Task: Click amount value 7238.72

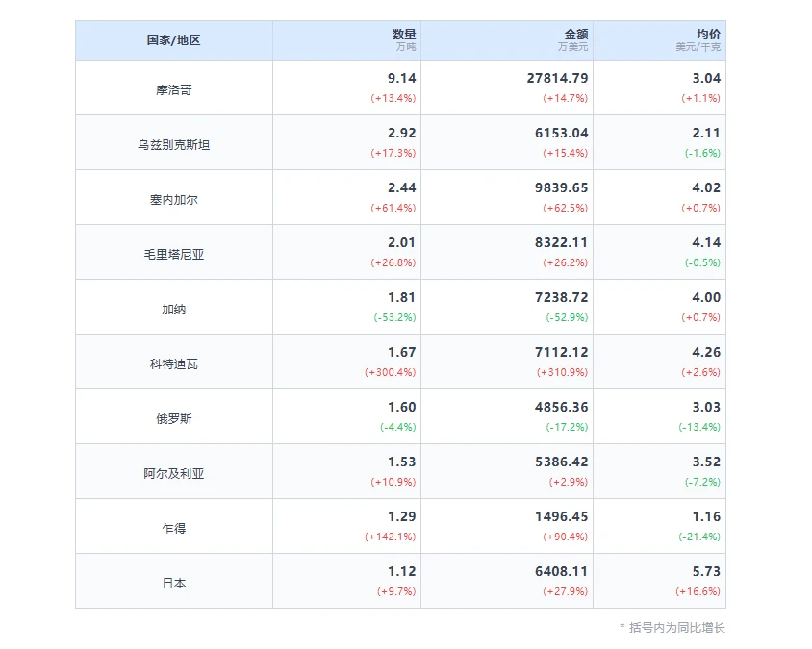Action: (562, 298)
